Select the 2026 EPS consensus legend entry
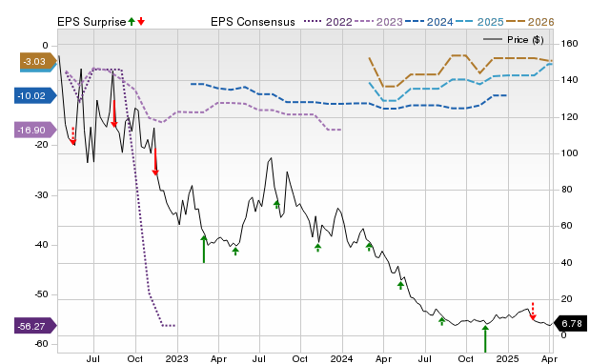 click(x=530, y=22)
